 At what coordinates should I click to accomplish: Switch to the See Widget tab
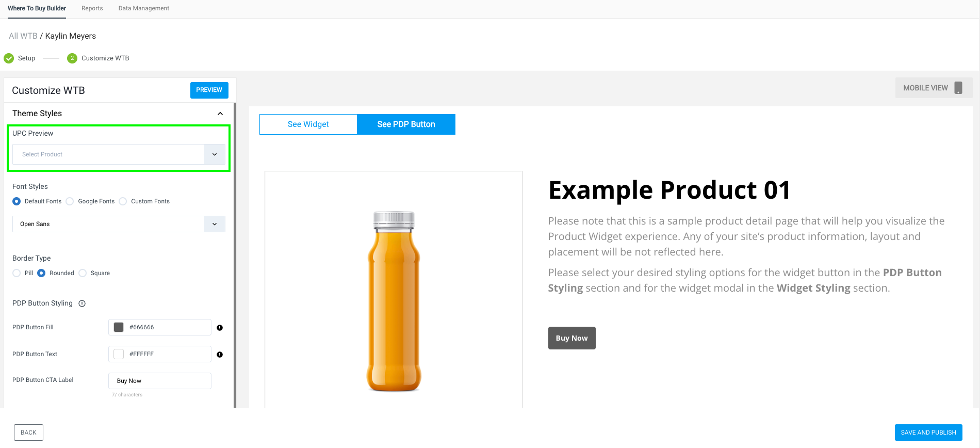coord(308,124)
